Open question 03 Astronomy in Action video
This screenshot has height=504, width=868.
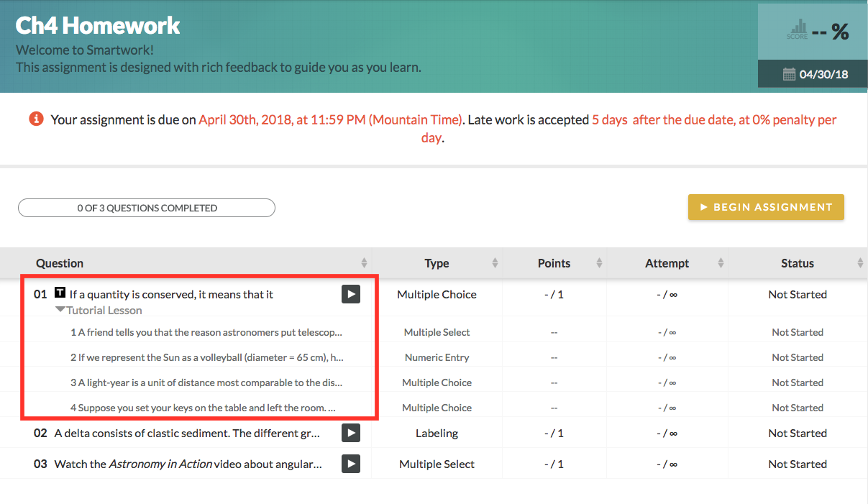click(x=188, y=464)
